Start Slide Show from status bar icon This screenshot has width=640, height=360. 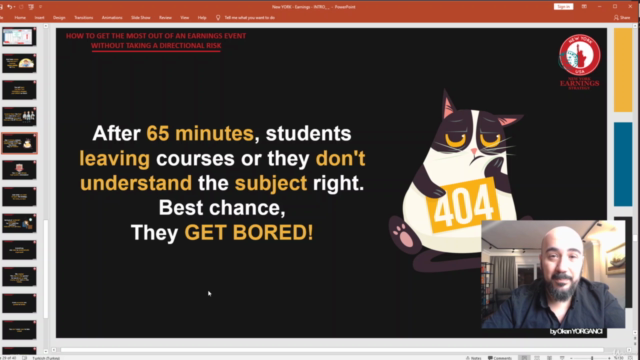(562, 358)
